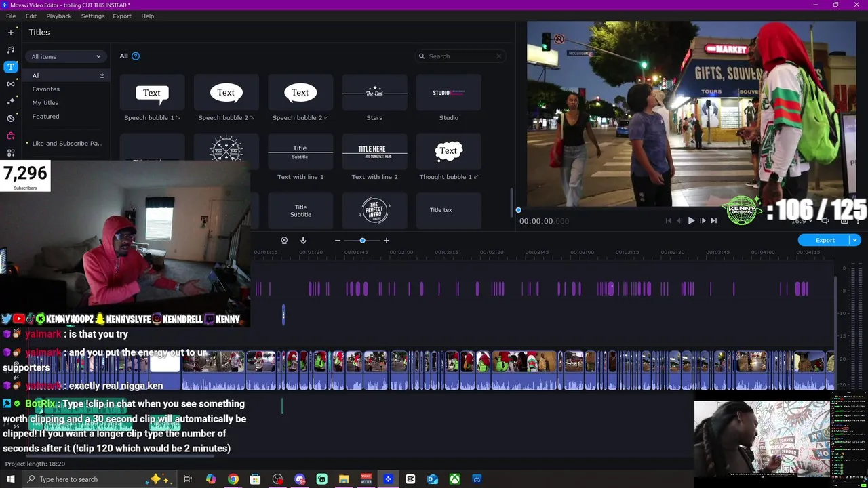Click the timeline zoom in plus icon
Viewport: 868px width, 488px height.
click(x=387, y=241)
